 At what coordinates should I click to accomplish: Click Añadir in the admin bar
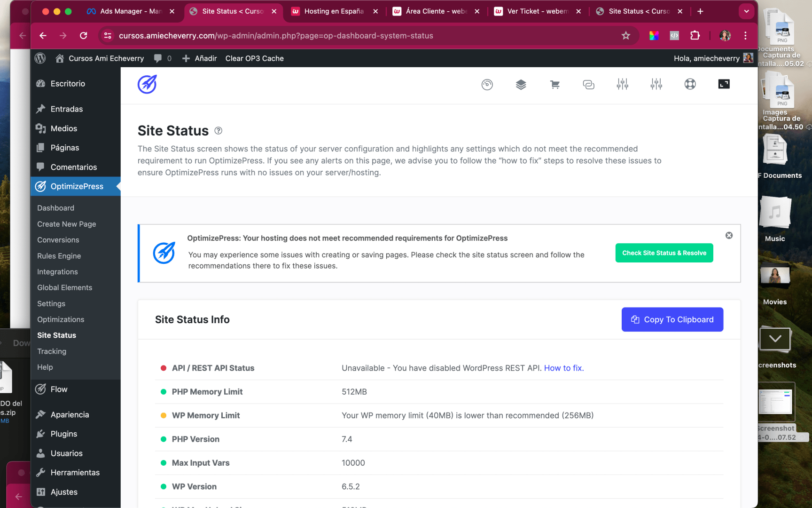(199, 58)
